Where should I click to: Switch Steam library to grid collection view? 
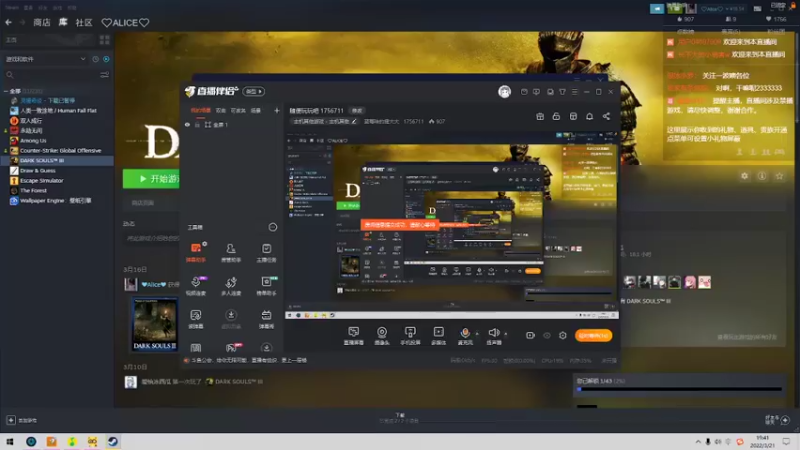(105, 40)
